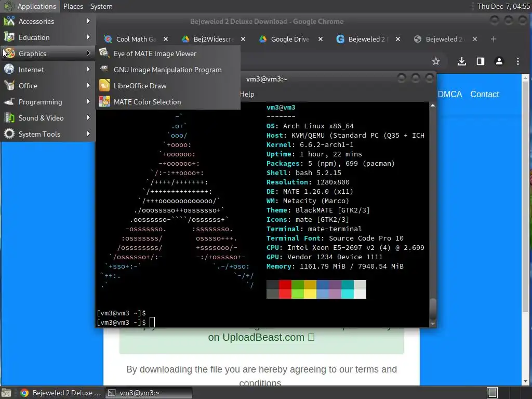Expand Internet submenu arrow
Screen dimensions: 532x399
(x=88, y=69)
